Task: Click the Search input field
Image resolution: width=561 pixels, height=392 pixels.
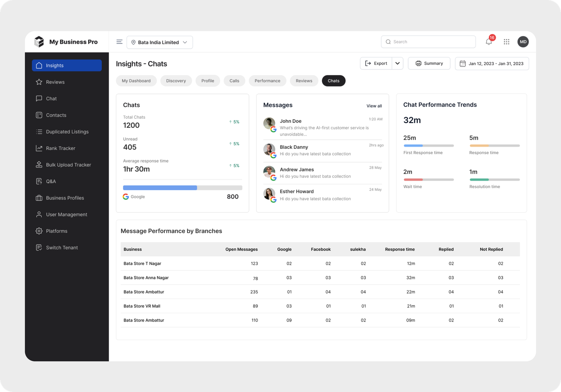Action: click(428, 42)
